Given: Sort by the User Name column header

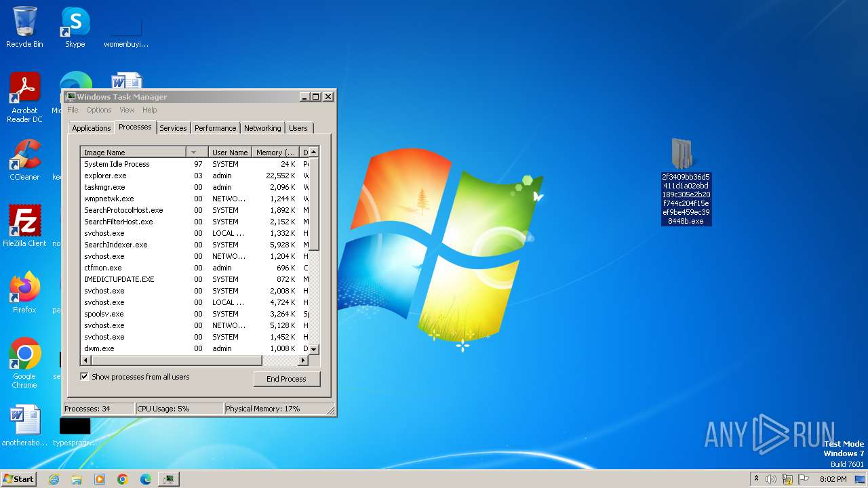Looking at the screenshot, I should point(230,152).
